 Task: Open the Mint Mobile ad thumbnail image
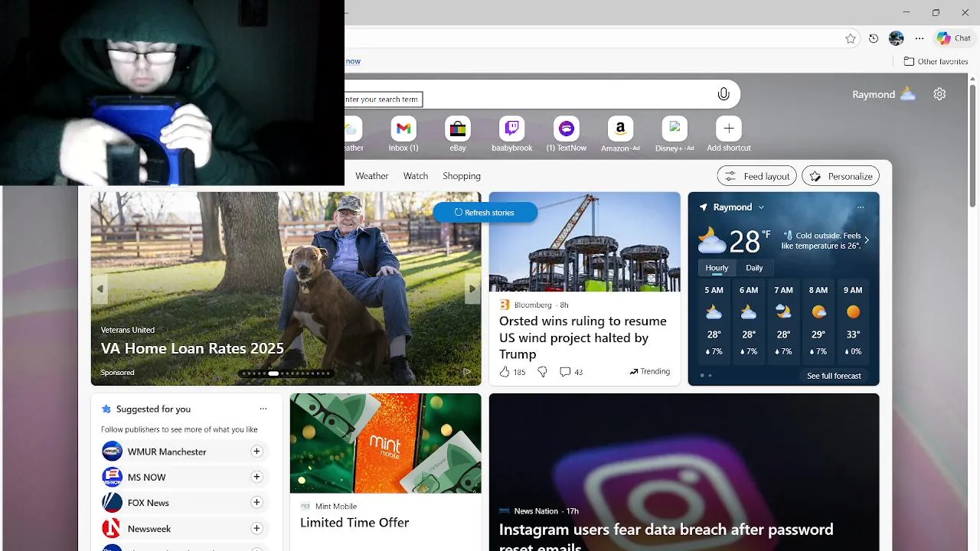tap(385, 443)
